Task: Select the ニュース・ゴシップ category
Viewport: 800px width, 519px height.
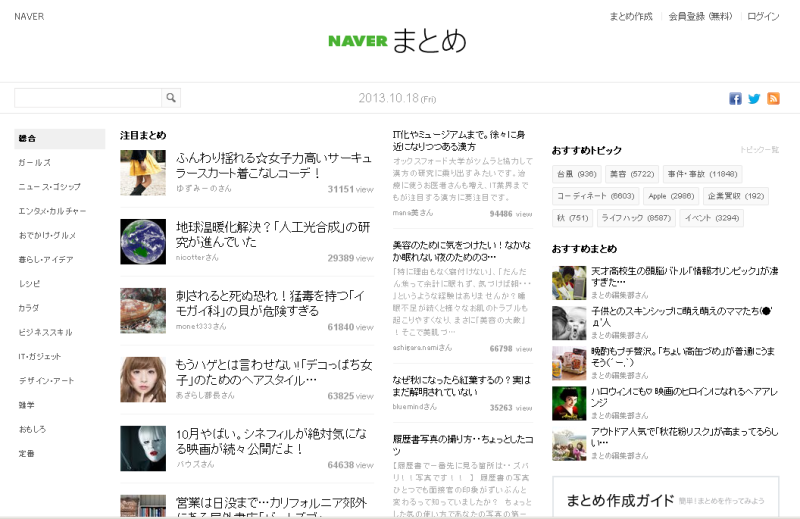Action: tap(49, 187)
